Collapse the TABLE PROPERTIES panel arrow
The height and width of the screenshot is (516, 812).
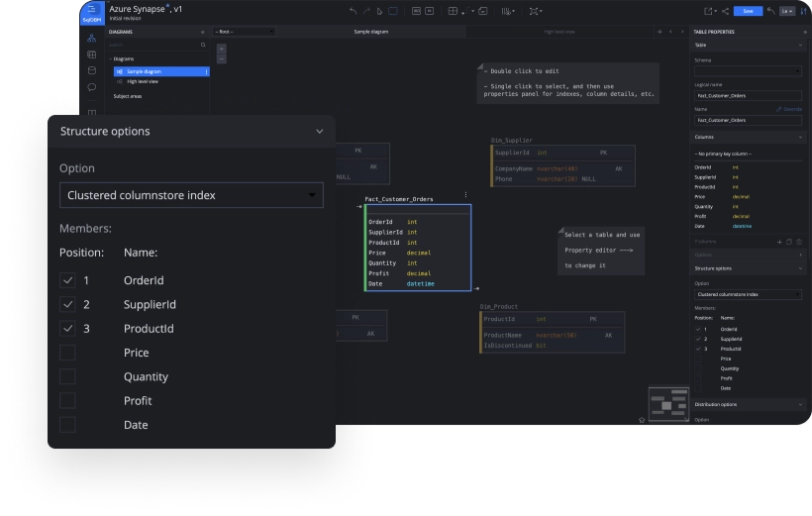805,32
